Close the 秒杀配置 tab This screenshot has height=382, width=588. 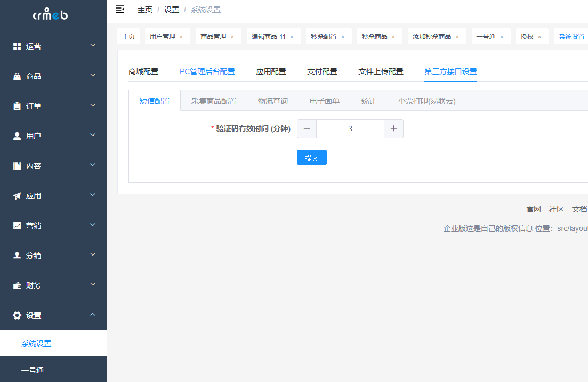(x=343, y=37)
